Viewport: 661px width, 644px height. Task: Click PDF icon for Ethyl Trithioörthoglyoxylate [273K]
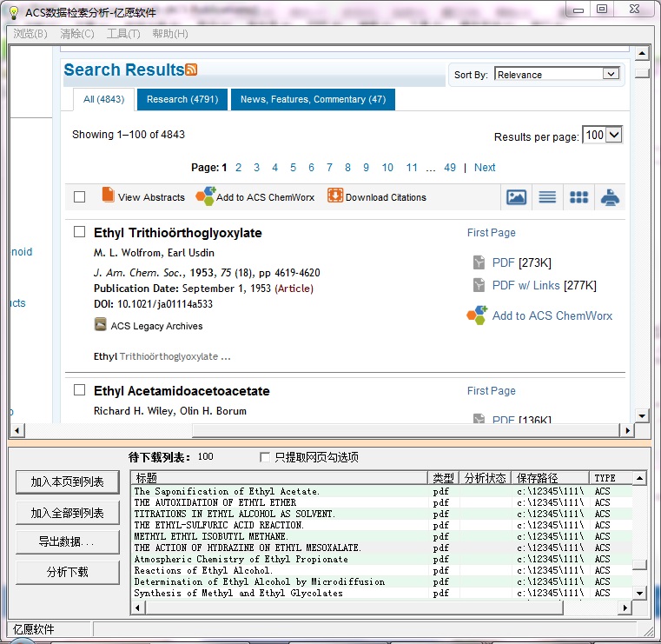(479, 262)
